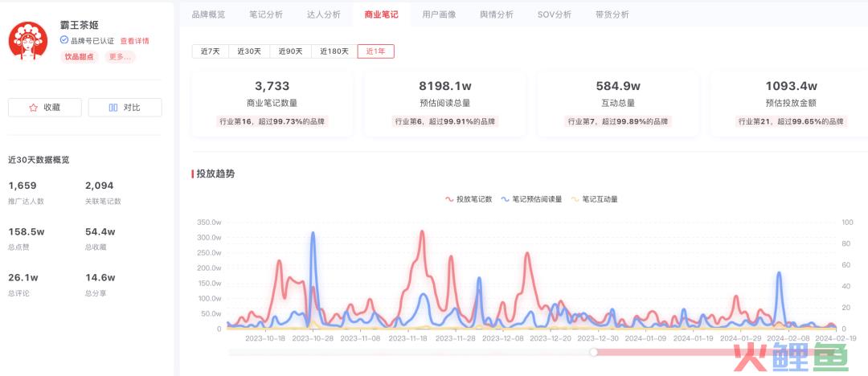The width and height of the screenshot is (868, 376).
Task: Choose the 近180天 time range
Action: coord(334,51)
